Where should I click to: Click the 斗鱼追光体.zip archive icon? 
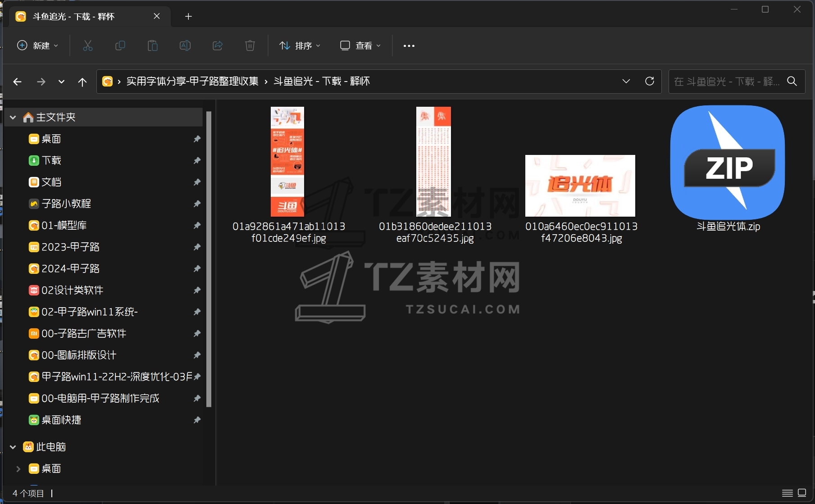coord(728,163)
